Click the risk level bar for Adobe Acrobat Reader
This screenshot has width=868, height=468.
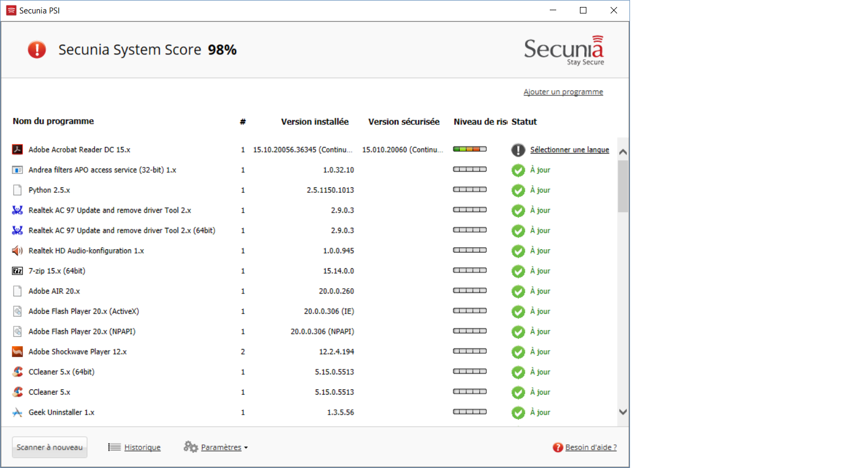point(470,149)
